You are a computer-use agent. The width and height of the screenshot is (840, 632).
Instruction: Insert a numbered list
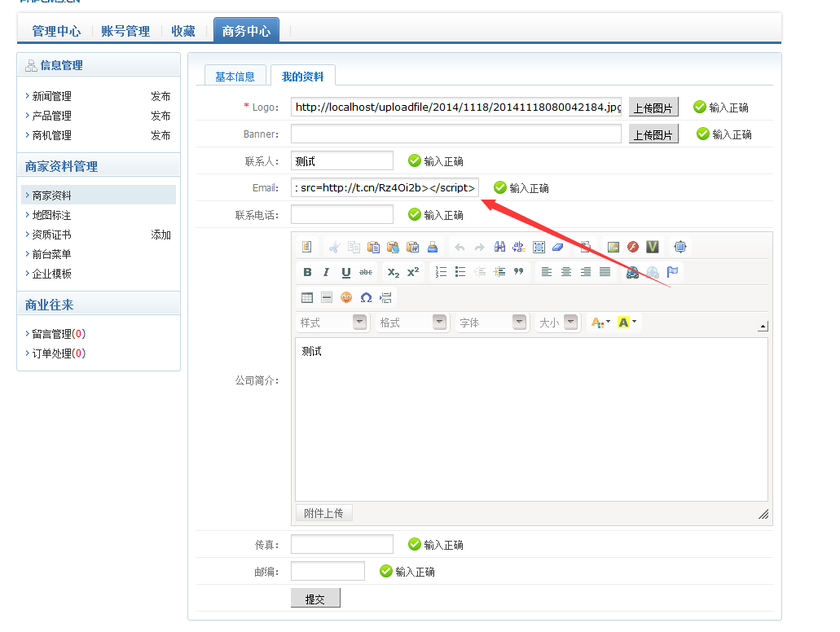[x=440, y=272]
